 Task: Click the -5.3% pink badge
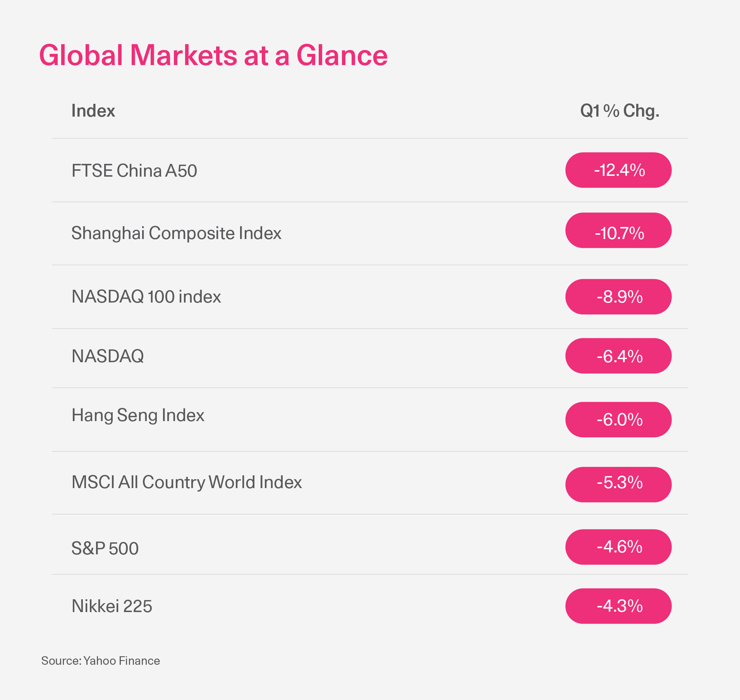618,485
